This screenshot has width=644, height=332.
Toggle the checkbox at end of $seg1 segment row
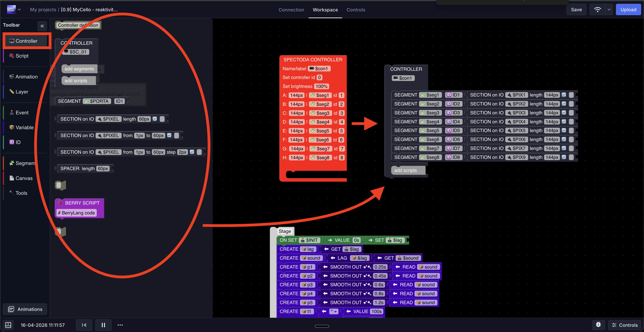click(572, 95)
